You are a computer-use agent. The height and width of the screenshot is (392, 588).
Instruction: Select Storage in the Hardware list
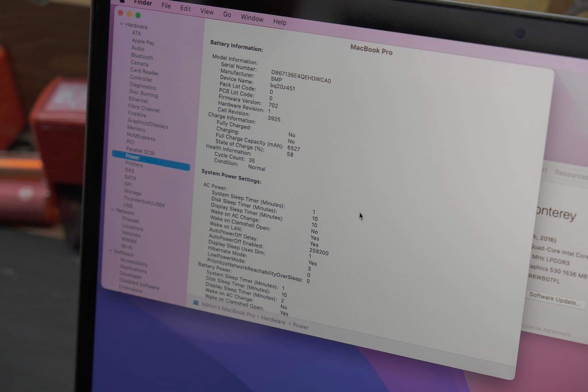pos(132,192)
